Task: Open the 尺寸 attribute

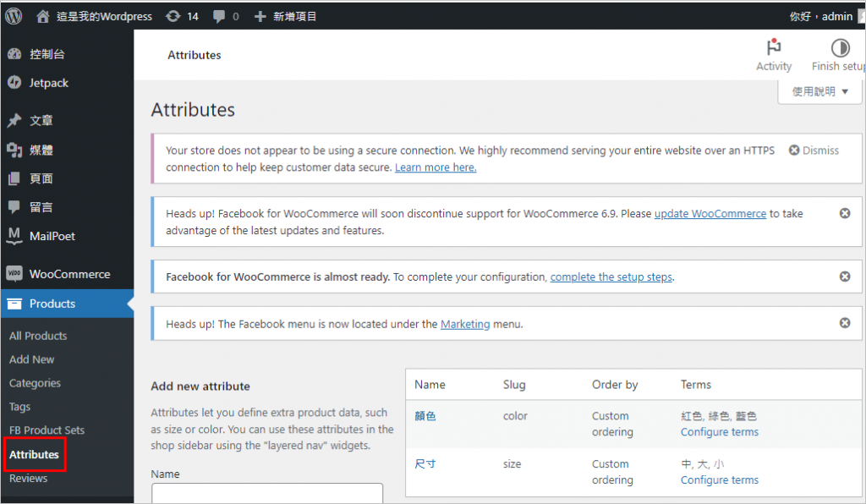Action: (x=425, y=464)
